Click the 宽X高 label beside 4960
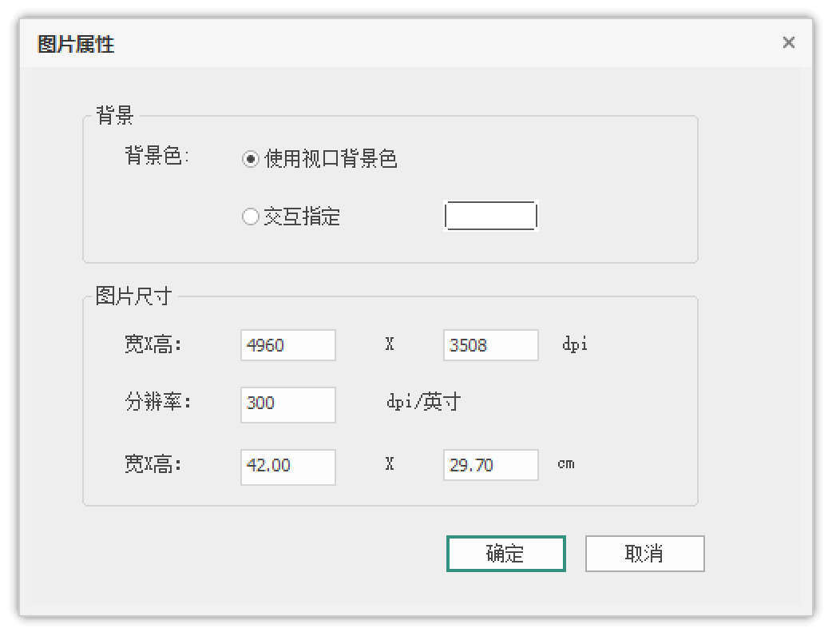The height and width of the screenshot is (636, 840). (153, 345)
